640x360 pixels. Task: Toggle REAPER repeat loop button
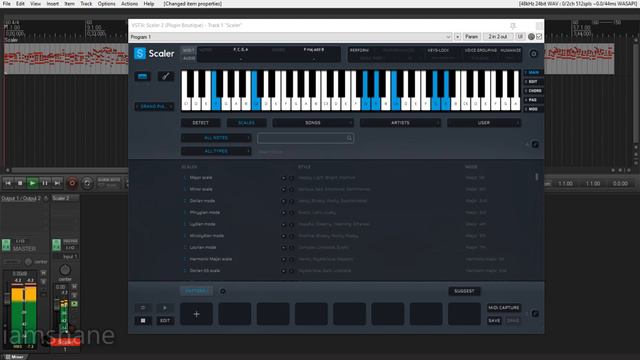(x=87, y=183)
